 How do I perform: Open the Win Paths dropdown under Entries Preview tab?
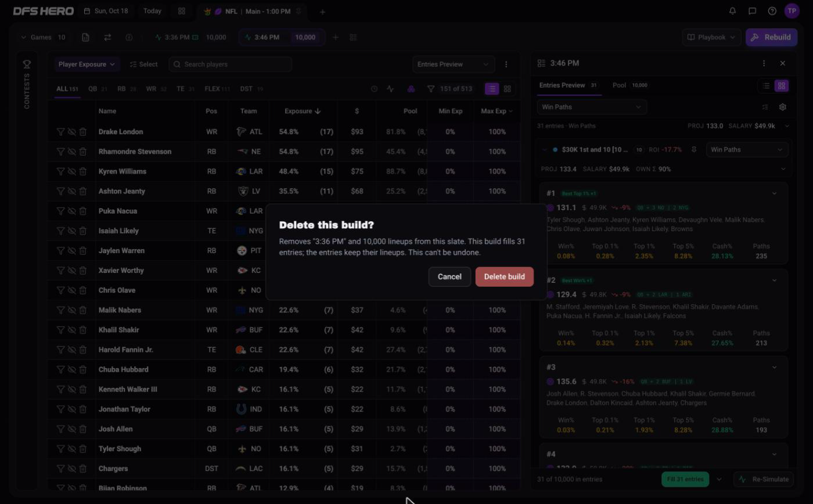pos(592,107)
